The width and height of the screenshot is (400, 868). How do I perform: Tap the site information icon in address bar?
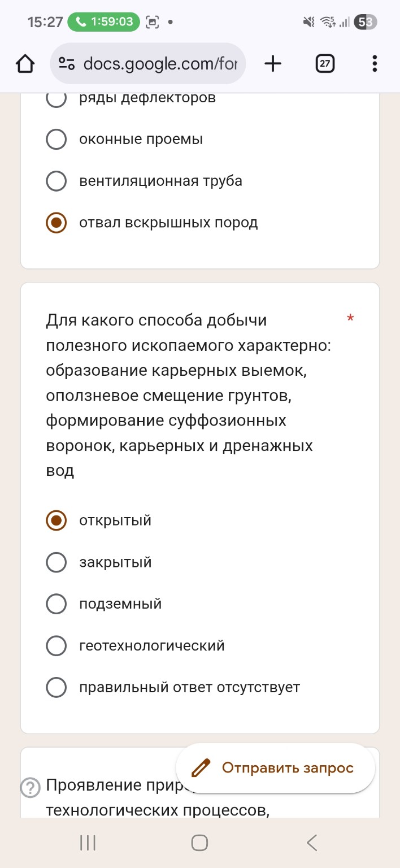(x=66, y=63)
